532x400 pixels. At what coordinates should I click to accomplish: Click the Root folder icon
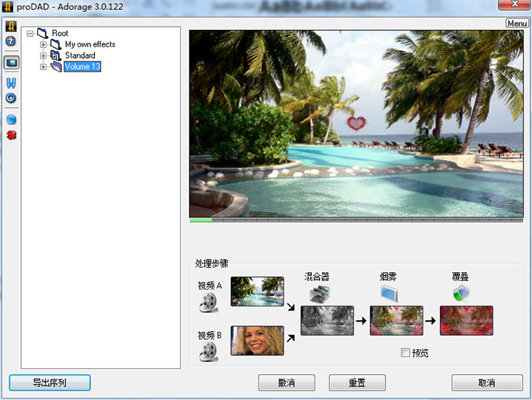coord(43,33)
